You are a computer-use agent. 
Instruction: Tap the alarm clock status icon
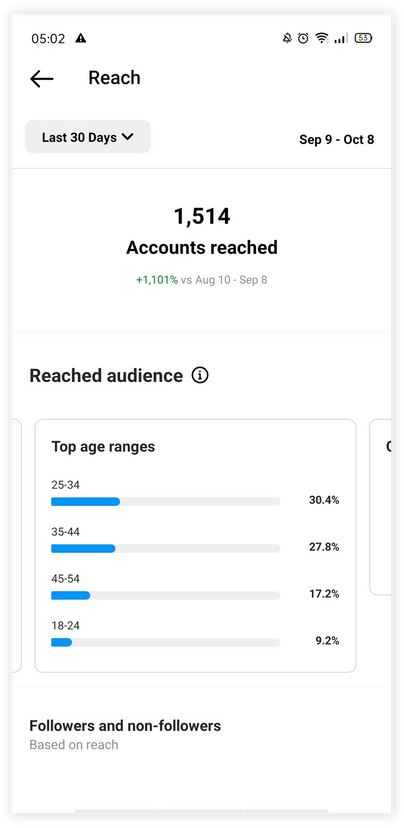click(303, 38)
